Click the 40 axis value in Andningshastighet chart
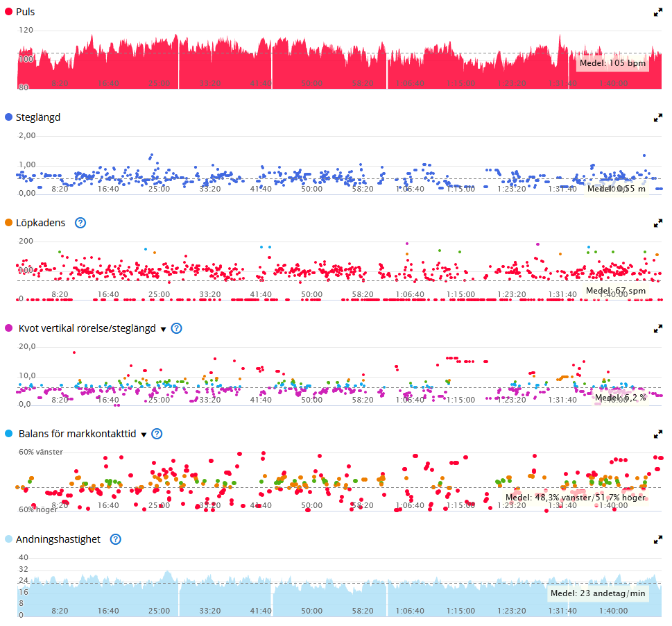The width and height of the screenshot is (672, 626). (x=23, y=557)
